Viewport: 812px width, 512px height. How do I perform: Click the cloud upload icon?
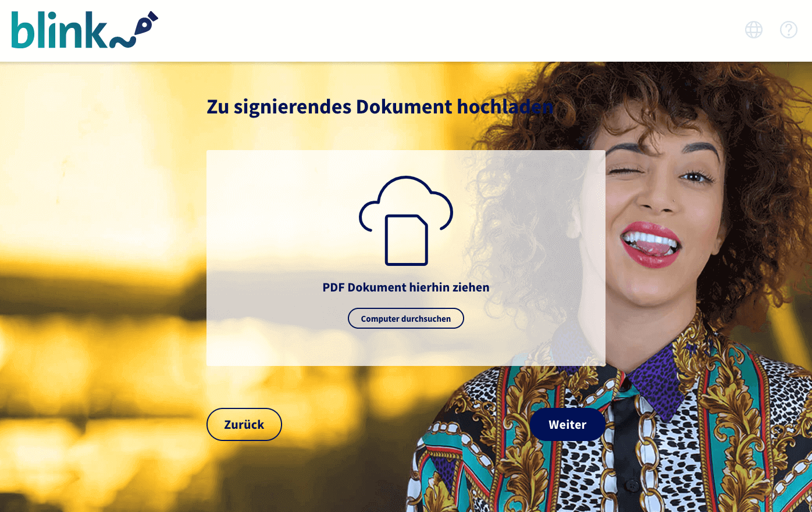(x=406, y=220)
